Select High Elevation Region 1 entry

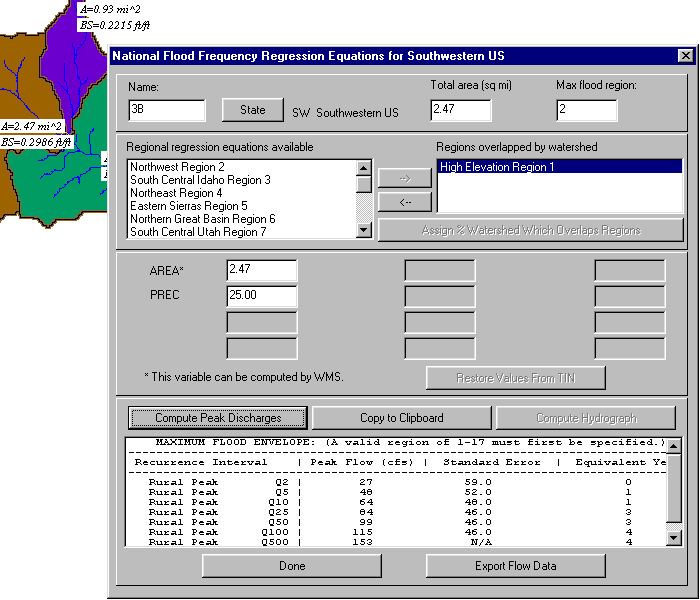[x=497, y=167]
